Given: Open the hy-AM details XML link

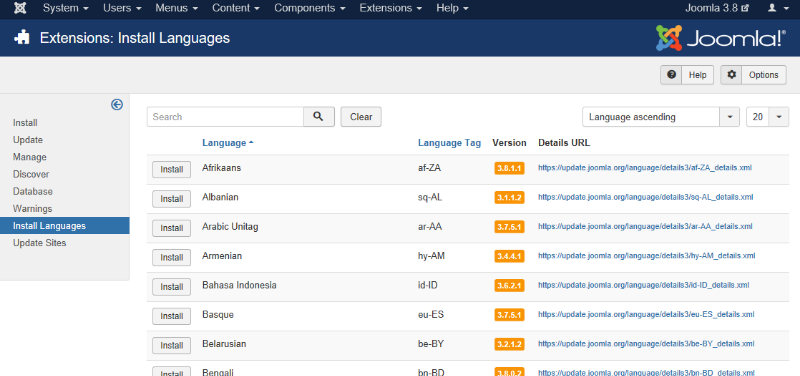Looking at the screenshot, I should (x=646, y=256).
